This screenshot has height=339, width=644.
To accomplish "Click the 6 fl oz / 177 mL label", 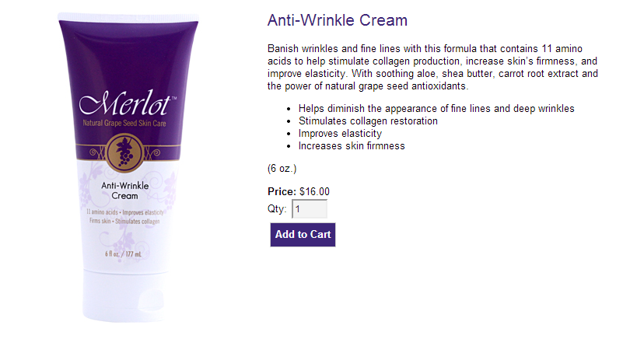I will [123, 254].
